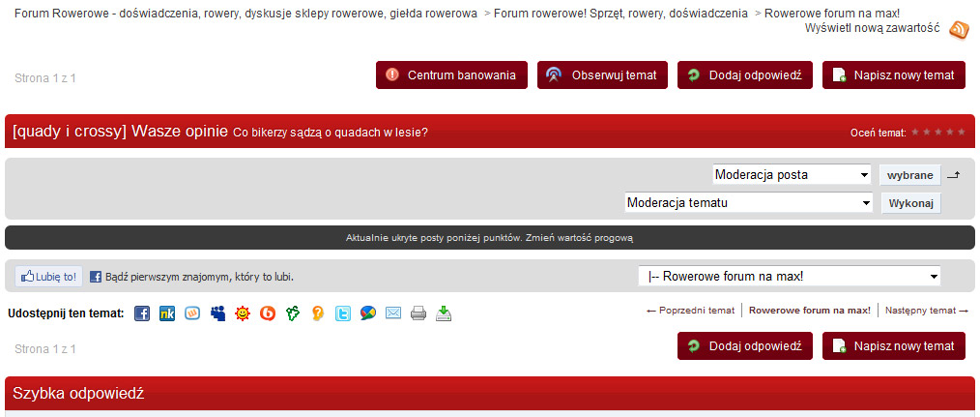This screenshot has height=417, width=980.
Task: Share topic on Facebook
Action: (142, 313)
